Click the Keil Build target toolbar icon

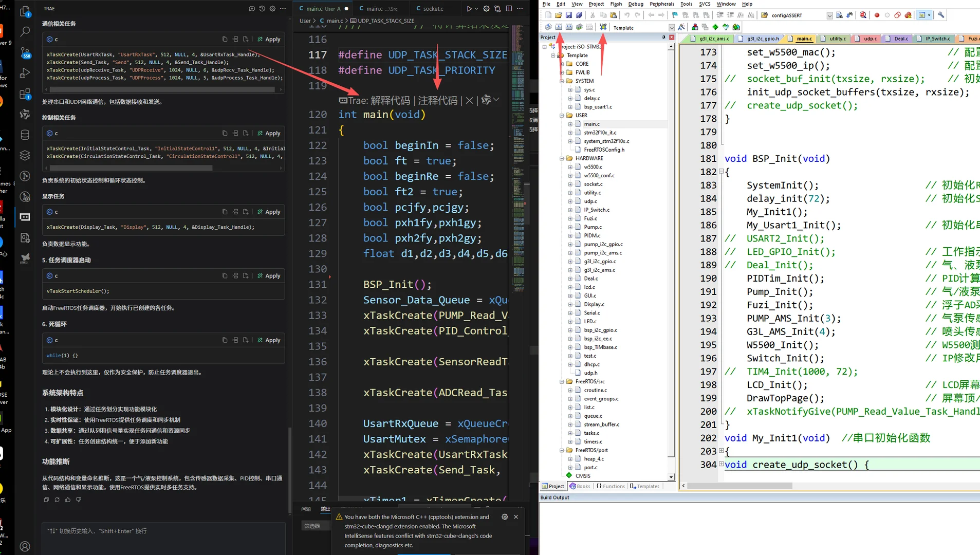coord(558,27)
